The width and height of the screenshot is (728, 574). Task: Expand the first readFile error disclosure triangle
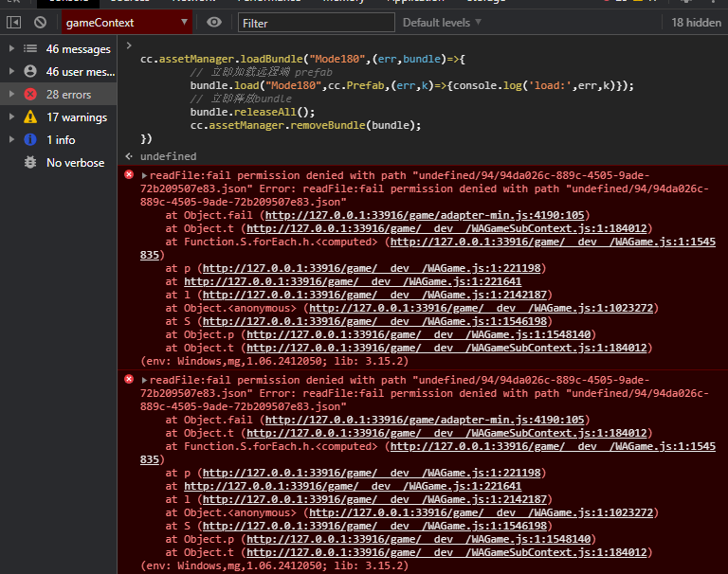(x=144, y=175)
